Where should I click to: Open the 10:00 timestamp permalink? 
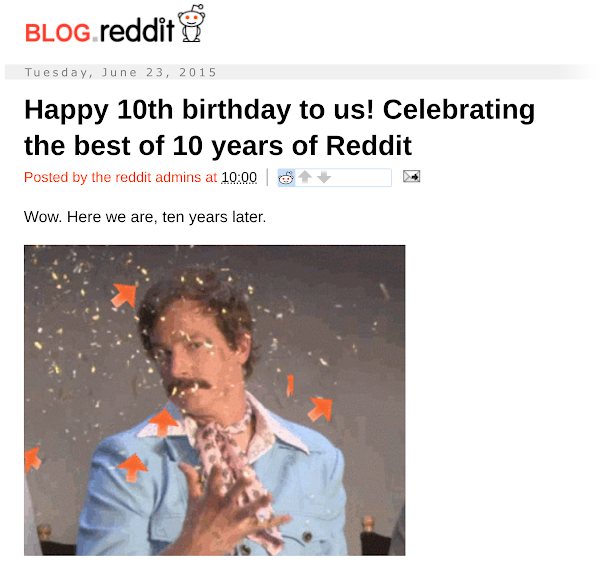[239, 177]
